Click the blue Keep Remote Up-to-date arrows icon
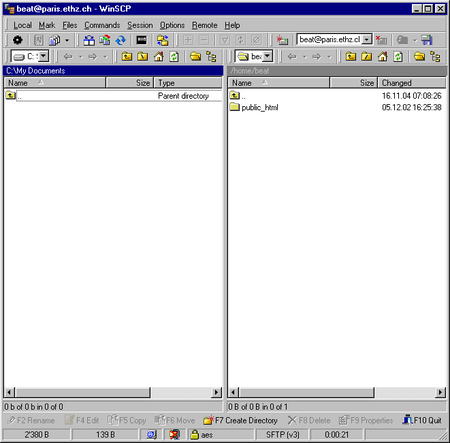 120,40
